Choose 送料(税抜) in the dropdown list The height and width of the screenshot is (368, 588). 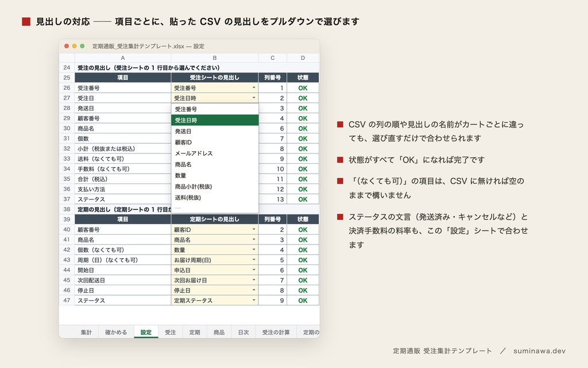click(x=215, y=198)
